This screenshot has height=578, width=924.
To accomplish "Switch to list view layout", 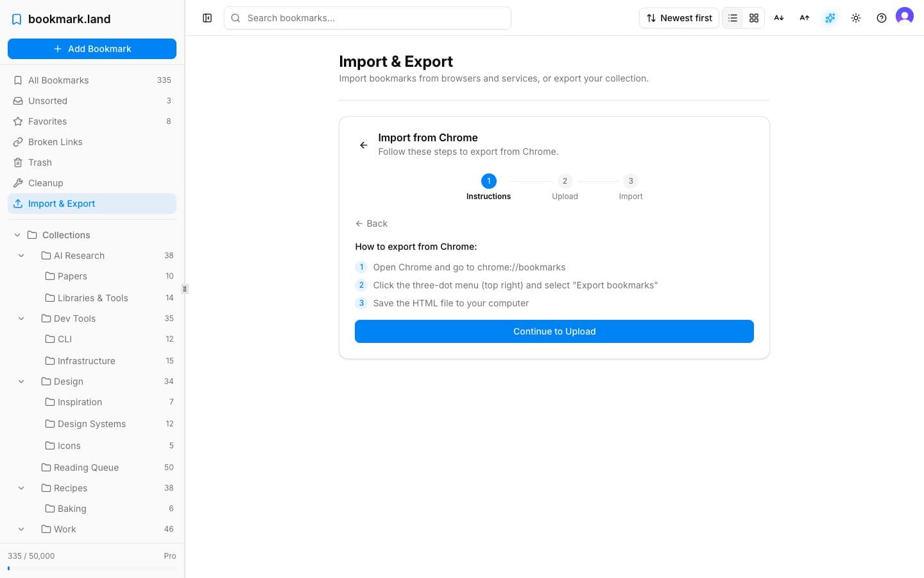I will 733,18.
